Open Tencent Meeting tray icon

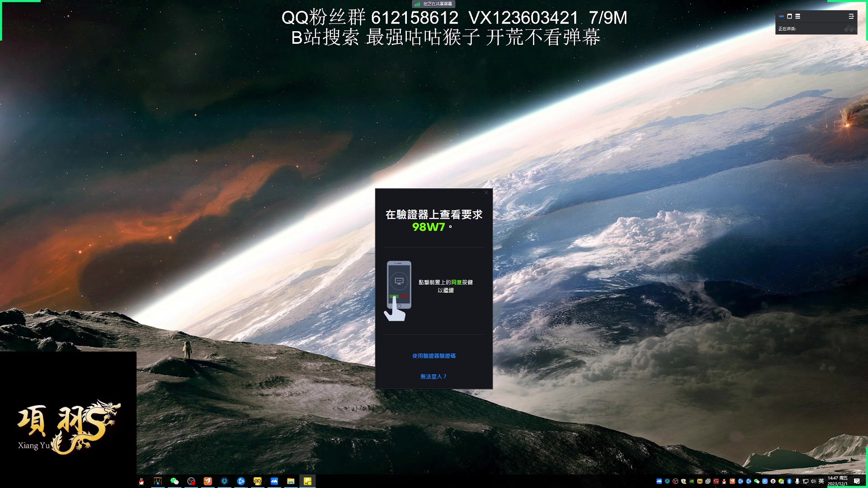point(659,481)
